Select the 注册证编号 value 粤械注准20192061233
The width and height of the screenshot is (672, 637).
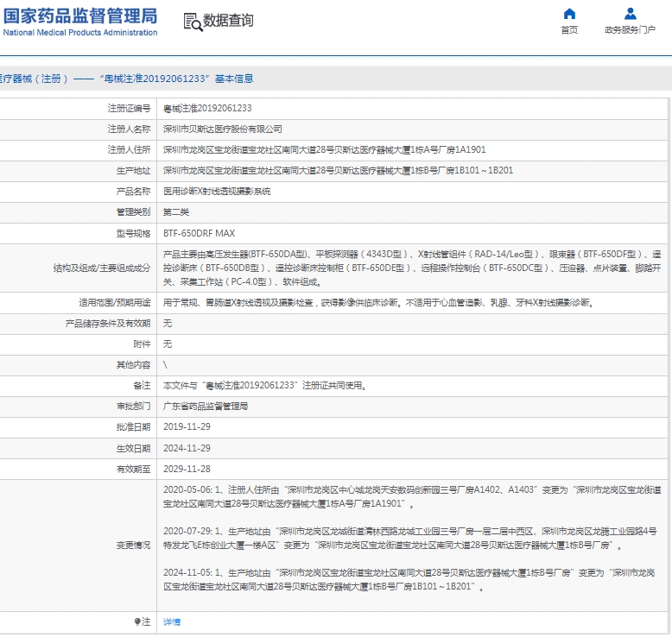207,108
